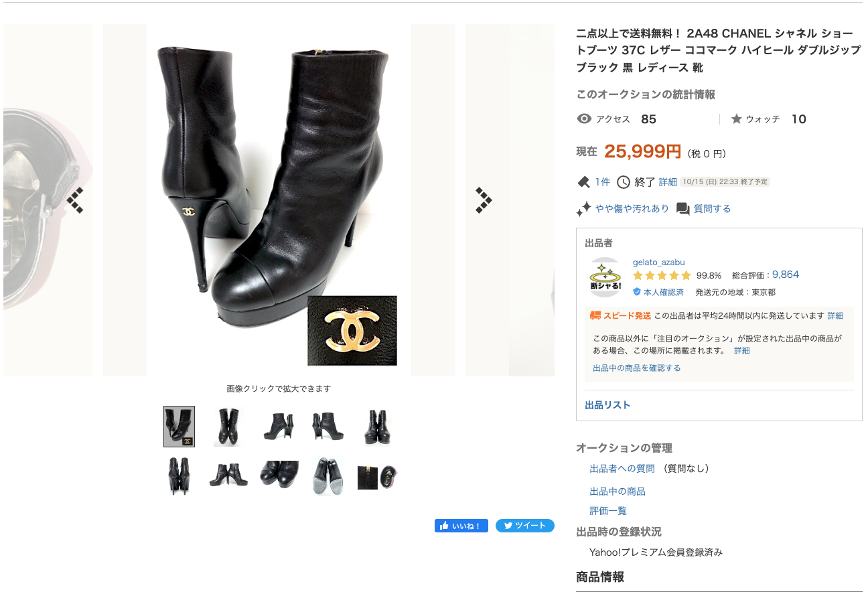Click the Facebook いいね! like button
This screenshot has width=868, height=594.
click(x=461, y=526)
